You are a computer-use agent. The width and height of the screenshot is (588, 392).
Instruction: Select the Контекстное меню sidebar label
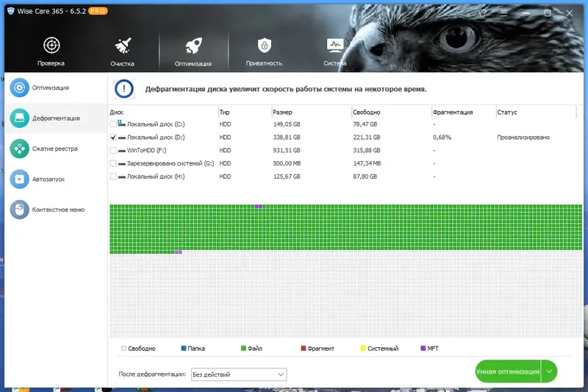coord(58,210)
